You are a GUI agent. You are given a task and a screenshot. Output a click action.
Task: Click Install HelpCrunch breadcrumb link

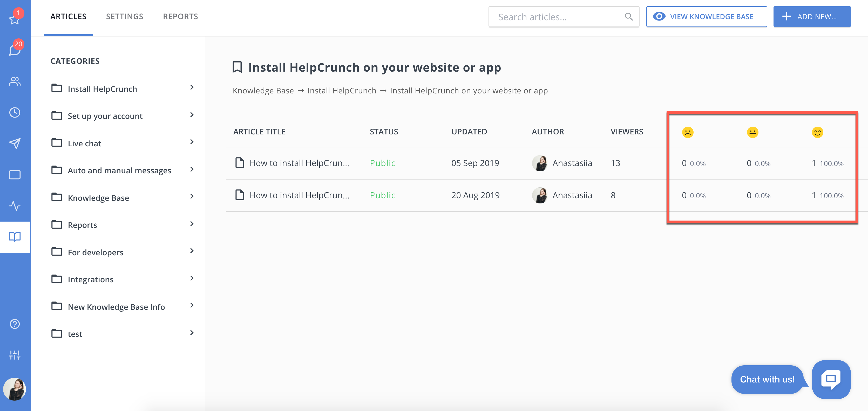coord(342,91)
